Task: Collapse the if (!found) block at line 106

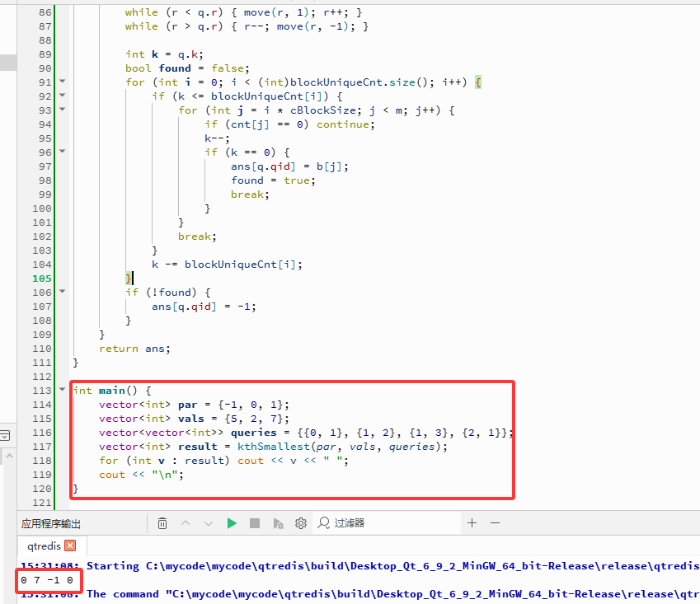Action: pos(63,292)
